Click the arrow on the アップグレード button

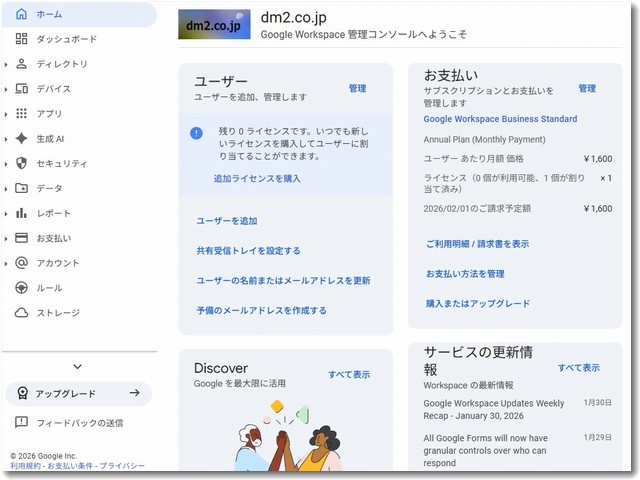pos(134,393)
